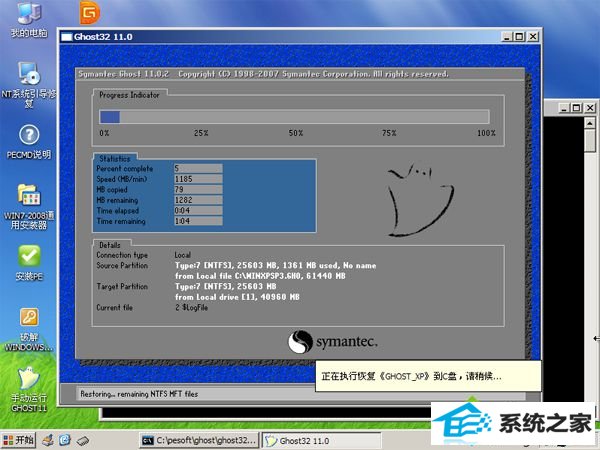Click the MB copied value 79
The width and height of the screenshot is (600, 450).
tap(198, 189)
